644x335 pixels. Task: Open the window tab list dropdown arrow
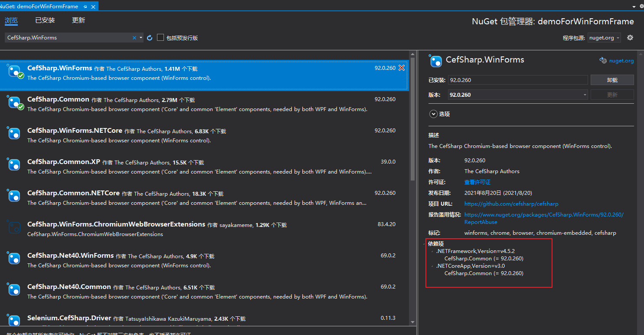(x=634, y=7)
